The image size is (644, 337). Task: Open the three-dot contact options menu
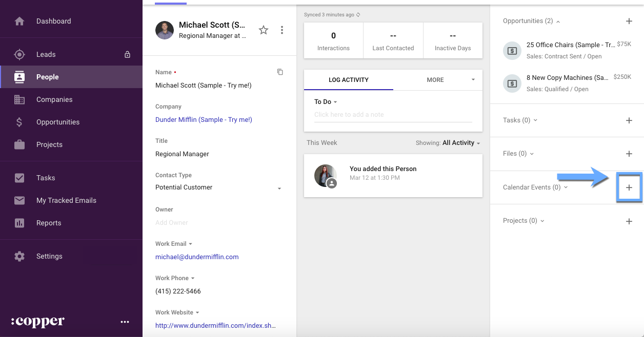pyautogui.click(x=282, y=30)
